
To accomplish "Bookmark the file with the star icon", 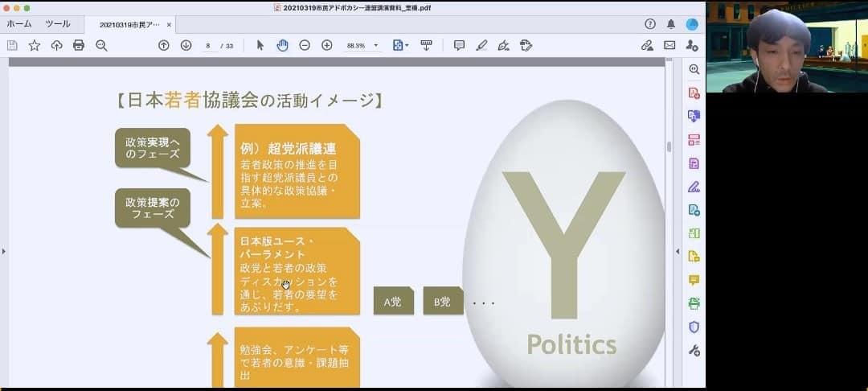I will click(35, 45).
